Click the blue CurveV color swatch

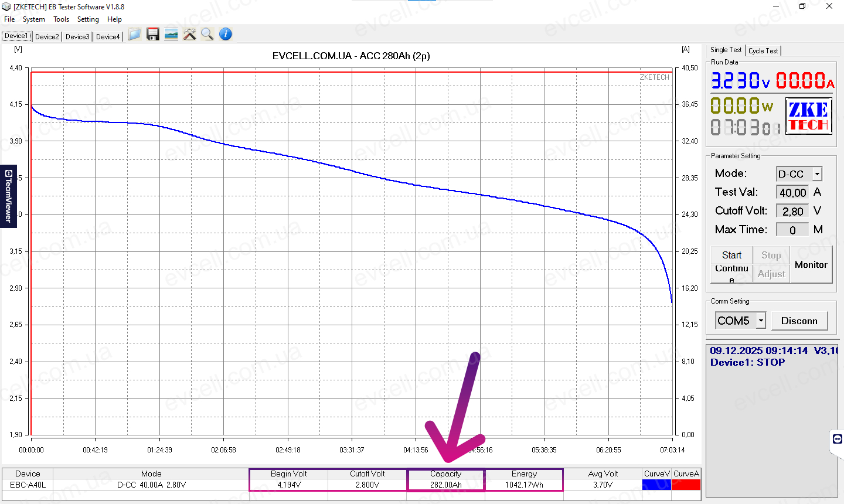tap(656, 485)
